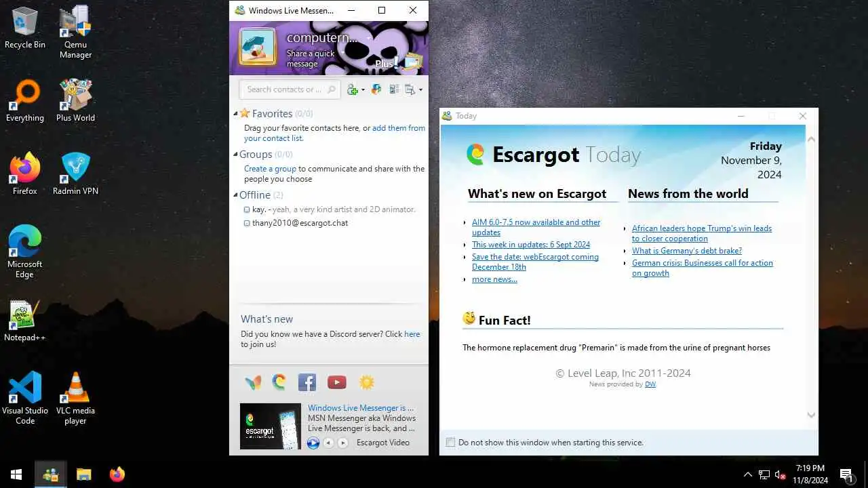Open 'Save the date: webEscargot' link

tap(535, 262)
